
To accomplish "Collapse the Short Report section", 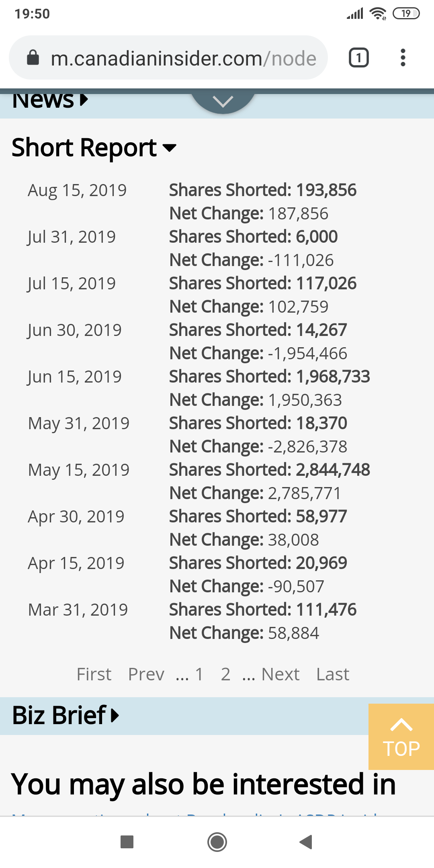I will 94,147.
